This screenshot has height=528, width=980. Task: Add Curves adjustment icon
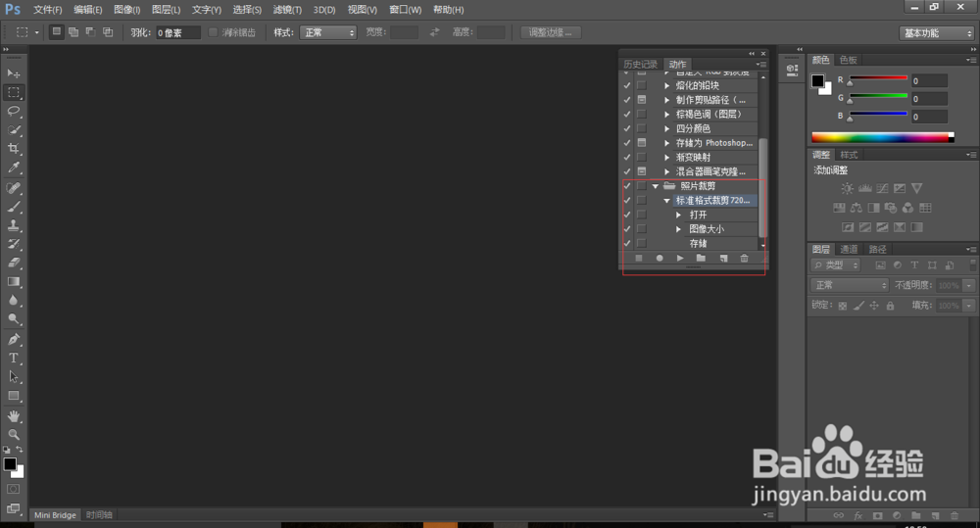(x=883, y=188)
